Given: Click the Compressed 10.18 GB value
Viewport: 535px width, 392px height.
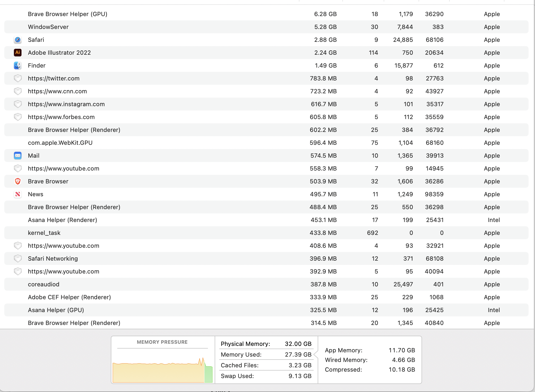Looking at the screenshot, I should tap(402, 369).
